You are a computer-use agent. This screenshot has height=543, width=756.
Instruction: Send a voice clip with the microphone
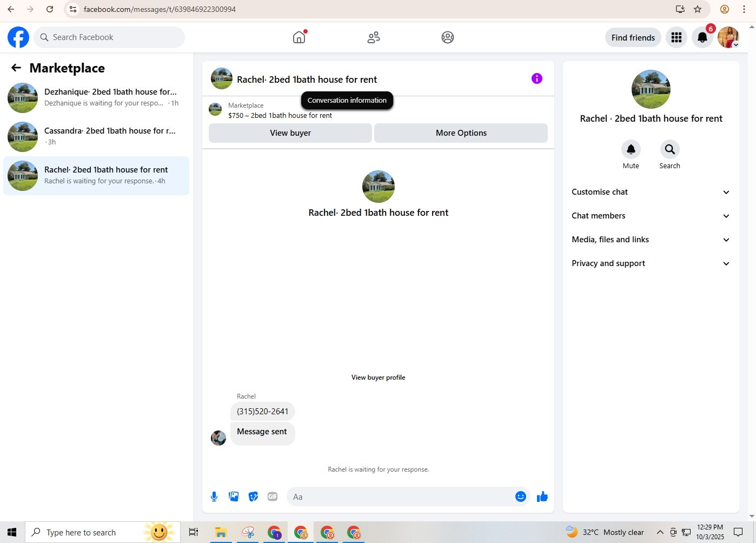coord(214,496)
